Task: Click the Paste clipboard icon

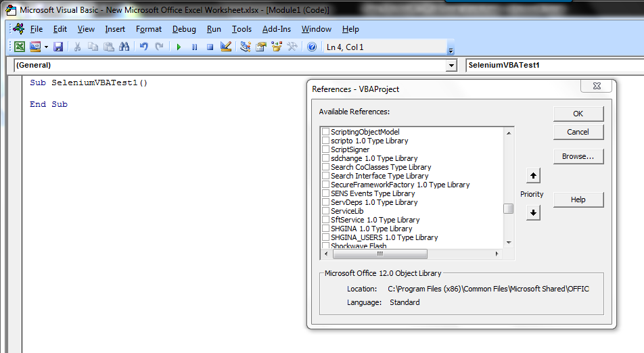Action: tap(109, 47)
